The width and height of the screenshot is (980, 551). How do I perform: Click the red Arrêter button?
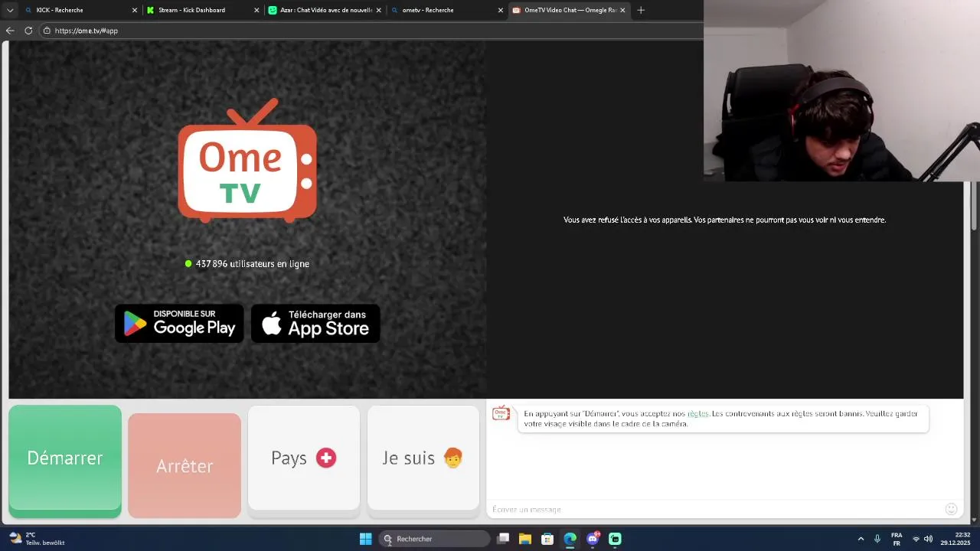(185, 465)
